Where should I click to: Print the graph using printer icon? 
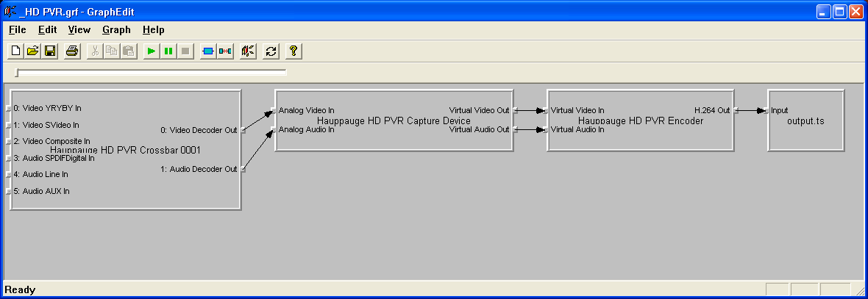click(x=72, y=51)
